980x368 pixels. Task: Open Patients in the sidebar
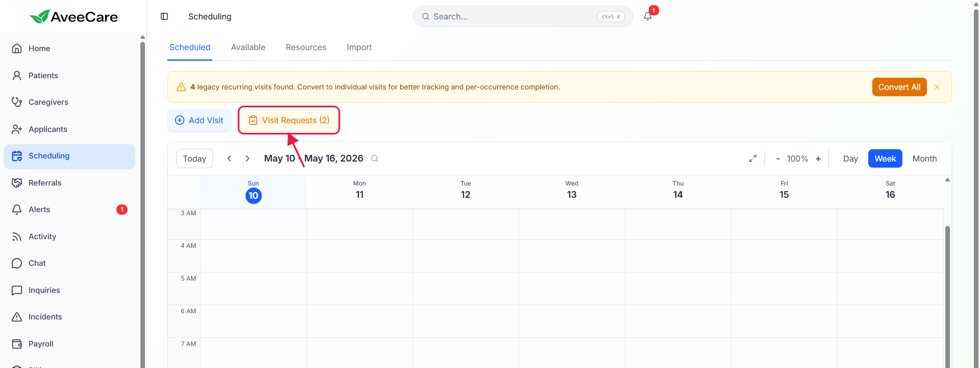[69, 76]
